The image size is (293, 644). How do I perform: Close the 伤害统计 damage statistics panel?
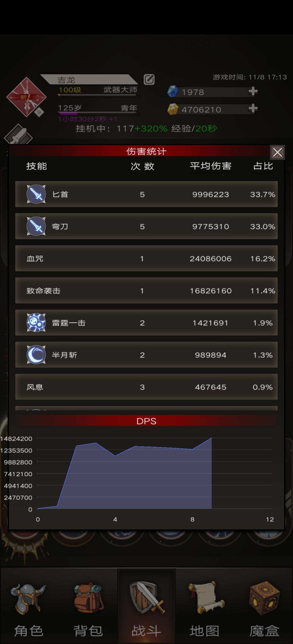pyautogui.click(x=277, y=152)
